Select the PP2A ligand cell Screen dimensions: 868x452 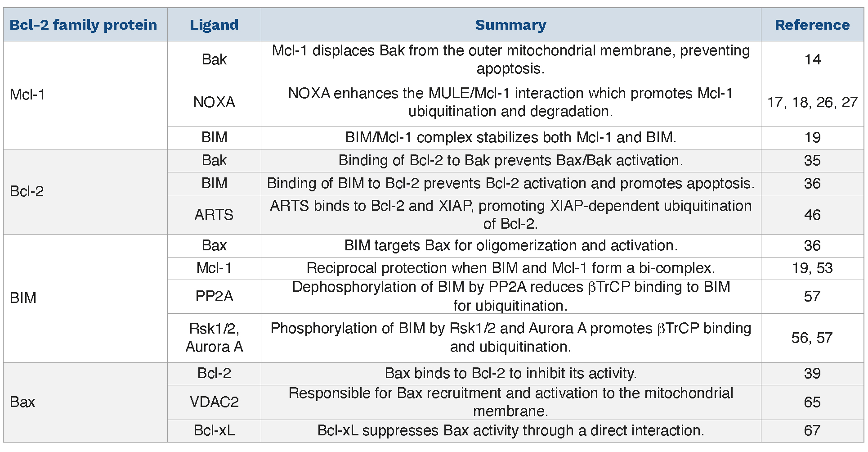pyautogui.click(x=214, y=296)
